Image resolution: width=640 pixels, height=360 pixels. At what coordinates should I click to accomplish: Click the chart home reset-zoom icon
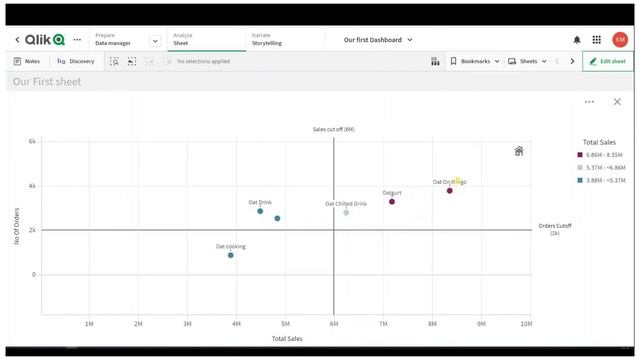pyautogui.click(x=519, y=151)
